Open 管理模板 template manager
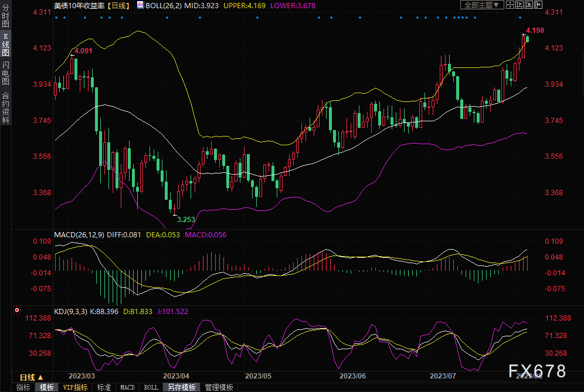The width and height of the screenshot is (584, 392). click(219, 387)
